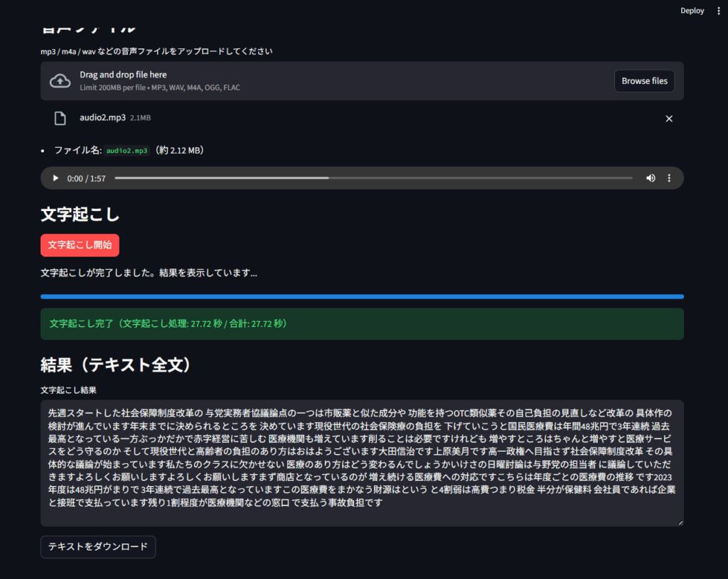The width and height of the screenshot is (728, 579).
Task: Open audio player more options menu
Action: click(669, 178)
